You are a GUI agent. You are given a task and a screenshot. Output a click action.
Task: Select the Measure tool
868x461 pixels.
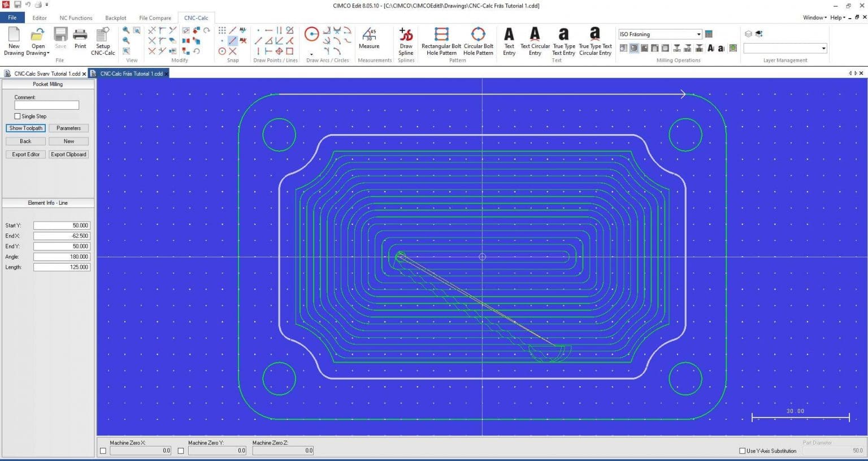click(x=368, y=40)
